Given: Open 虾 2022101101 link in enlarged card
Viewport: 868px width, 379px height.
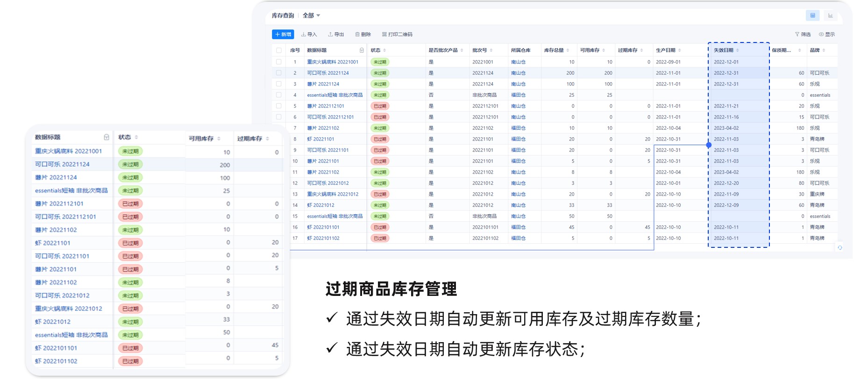Looking at the screenshot, I should 56,348.
